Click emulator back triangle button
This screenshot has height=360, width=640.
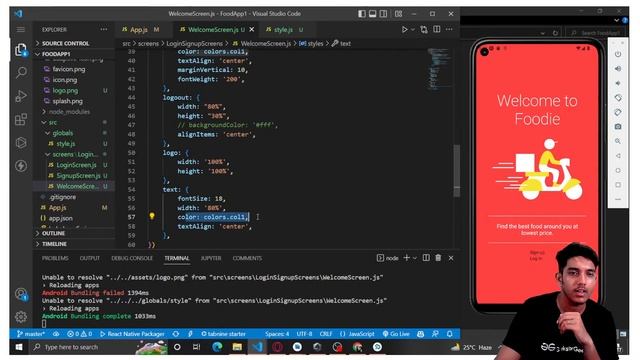pyautogui.click(x=618, y=156)
